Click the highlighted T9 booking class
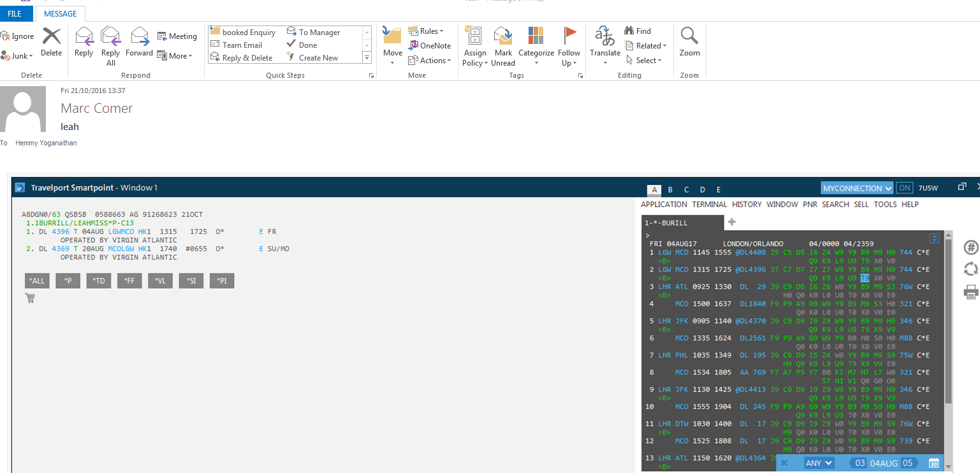The height and width of the screenshot is (473, 980). coord(865,278)
